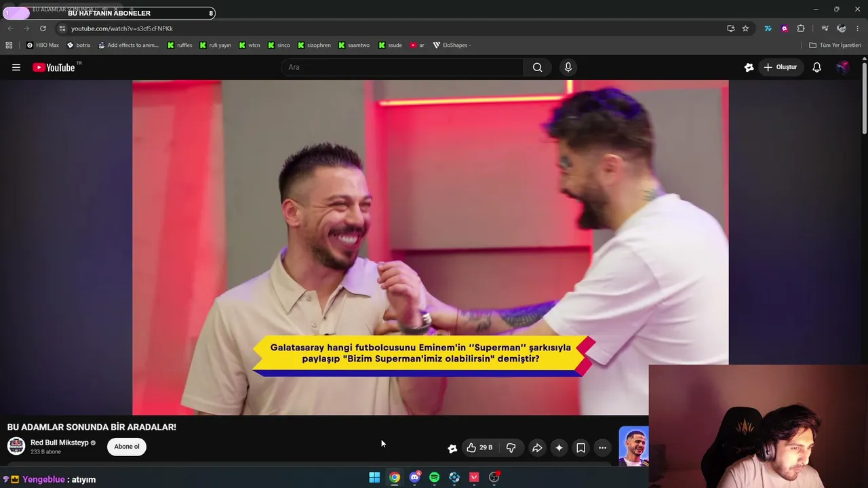
Task: Open the ssude bookmark
Action: click(391, 45)
